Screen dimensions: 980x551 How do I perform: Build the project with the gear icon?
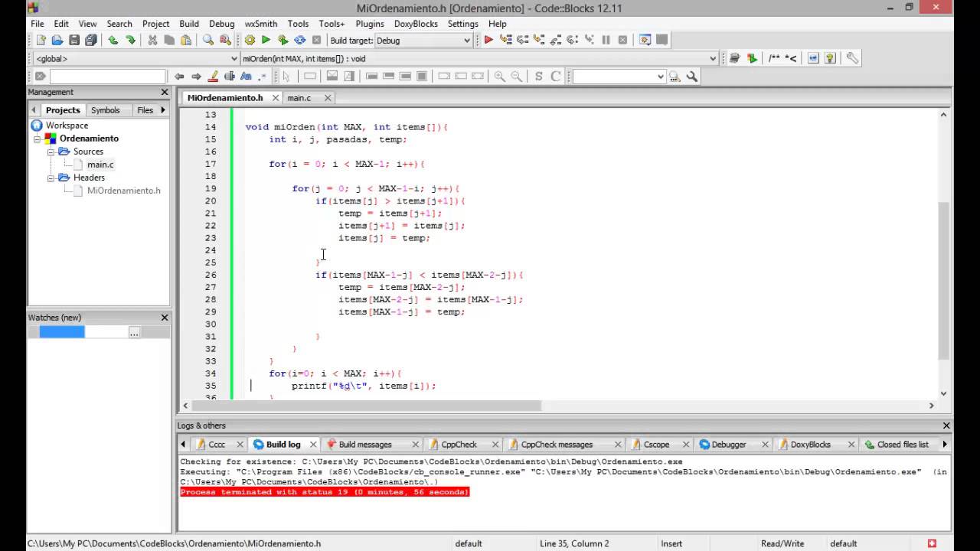(x=250, y=41)
